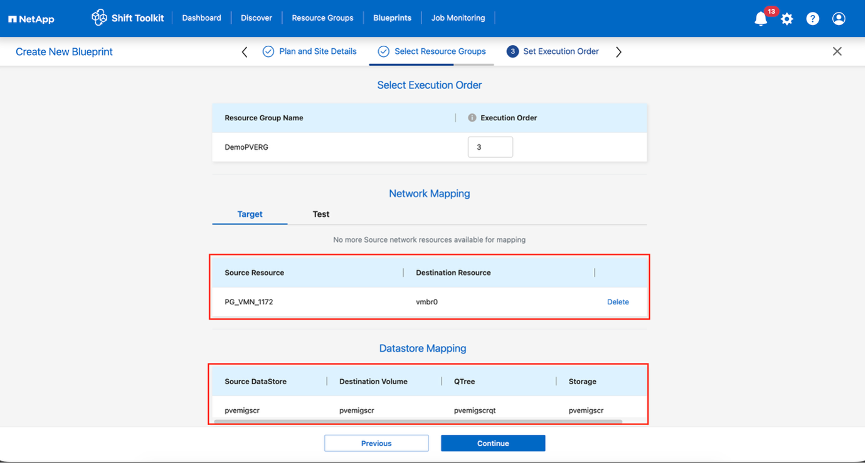Delete the PG_VMN_1172 network mapping
The height and width of the screenshot is (465, 868).
[x=617, y=302]
